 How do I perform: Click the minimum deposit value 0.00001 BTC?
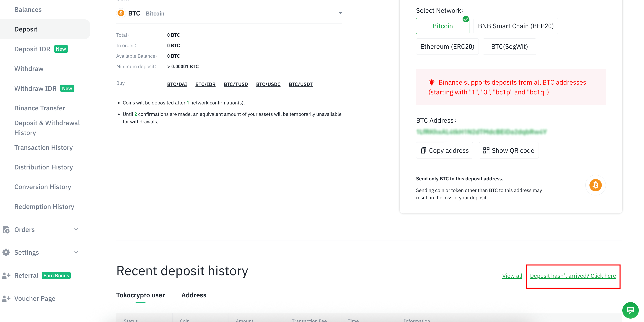(183, 66)
